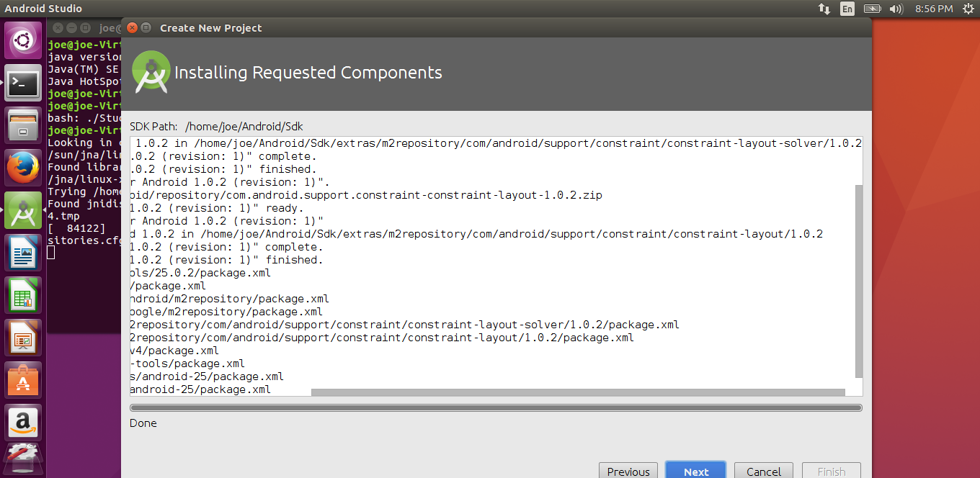Click the 'Done' status label
This screenshot has width=980, height=478.
143,423
